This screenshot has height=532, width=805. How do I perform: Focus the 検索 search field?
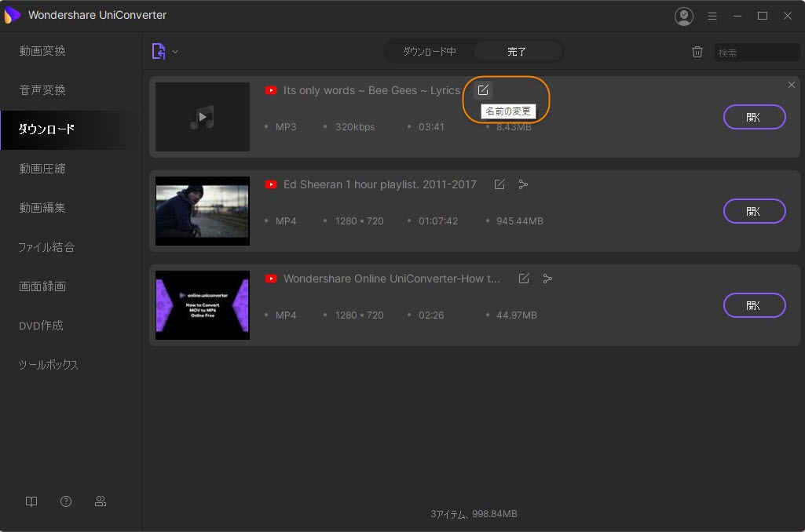point(757,53)
